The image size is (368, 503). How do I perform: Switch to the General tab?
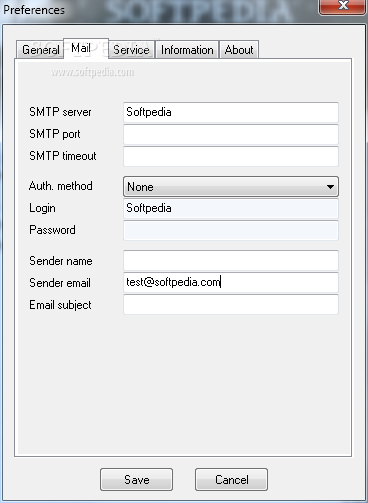click(40, 50)
